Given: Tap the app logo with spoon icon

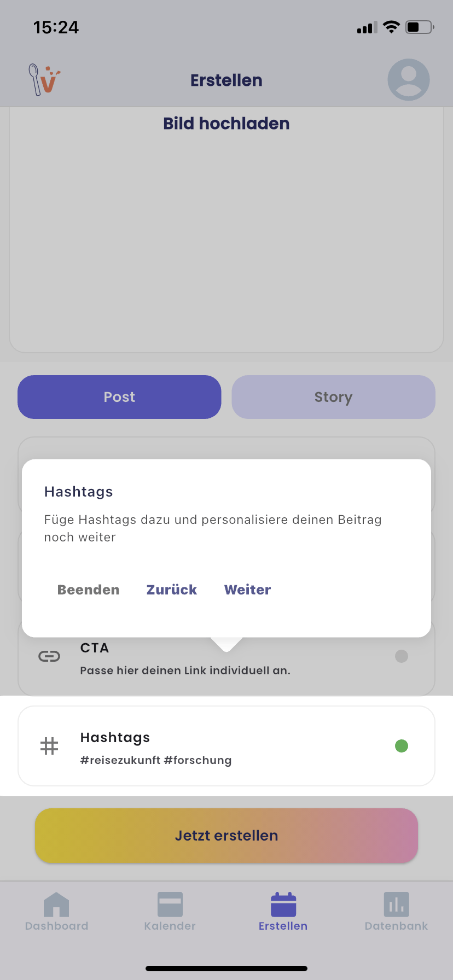Looking at the screenshot, I should coord(44,80).
